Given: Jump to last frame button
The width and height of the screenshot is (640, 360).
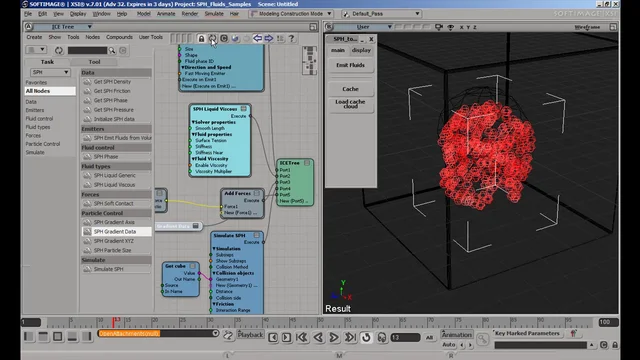Looking at the screenshot, I should pyautogui.click(x=350, y=337).
